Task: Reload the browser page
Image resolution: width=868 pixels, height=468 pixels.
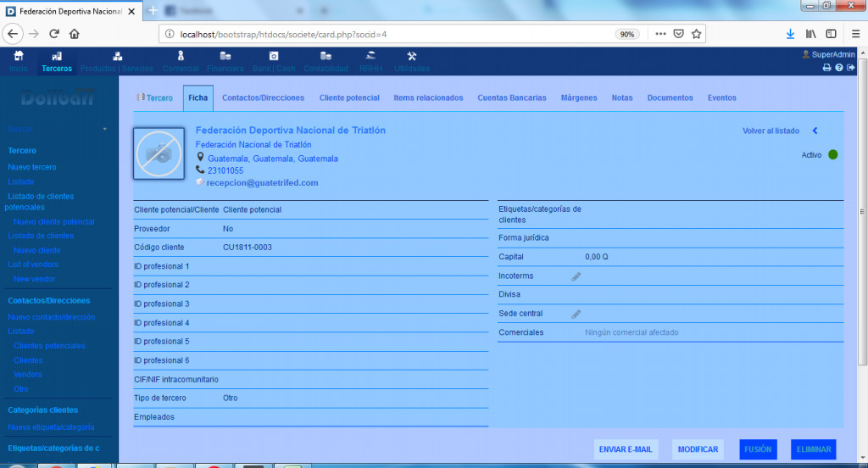Action: pyautogui.click(x=53, y=34)
